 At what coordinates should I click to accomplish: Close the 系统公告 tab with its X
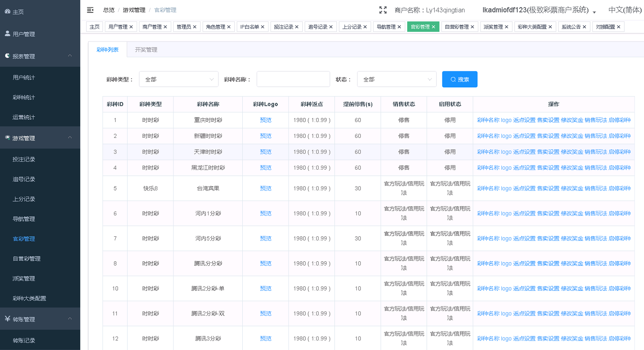[584, 27]
